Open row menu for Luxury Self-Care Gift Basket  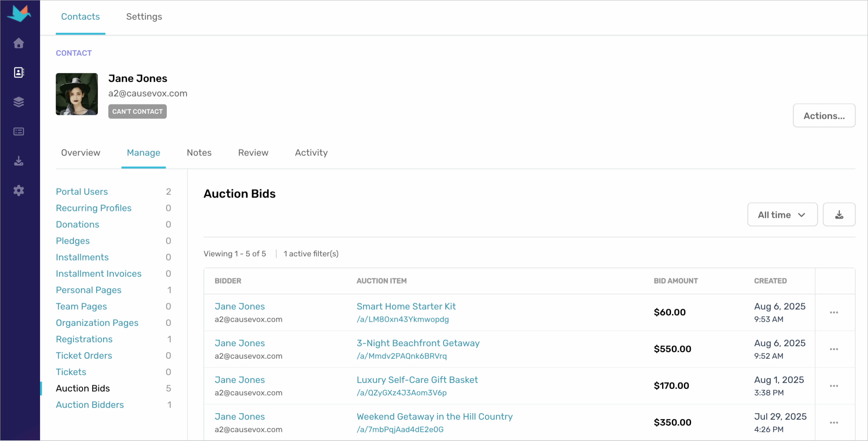[834, 386]
